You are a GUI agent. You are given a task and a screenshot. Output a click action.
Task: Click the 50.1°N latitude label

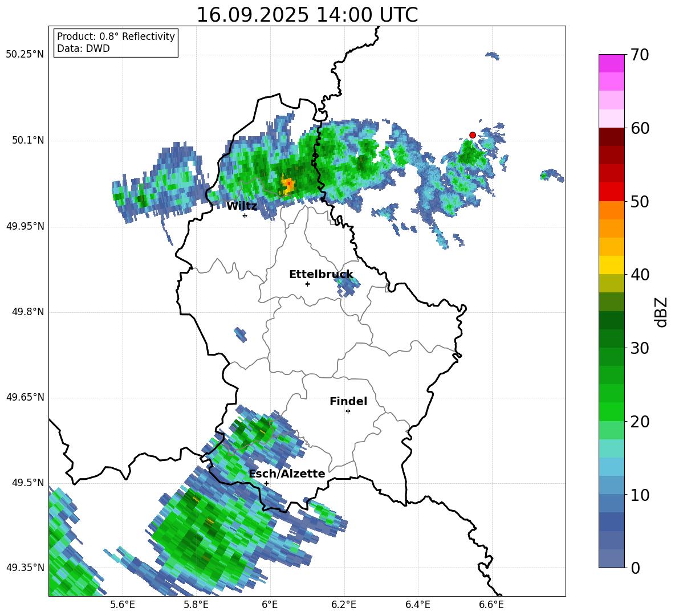click(x=28, y=141)
